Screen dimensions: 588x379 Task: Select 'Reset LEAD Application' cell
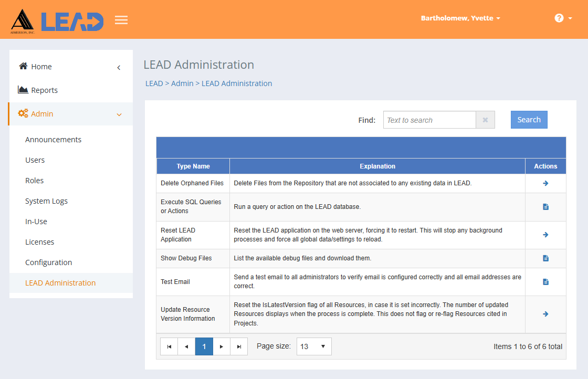[193, 235]
